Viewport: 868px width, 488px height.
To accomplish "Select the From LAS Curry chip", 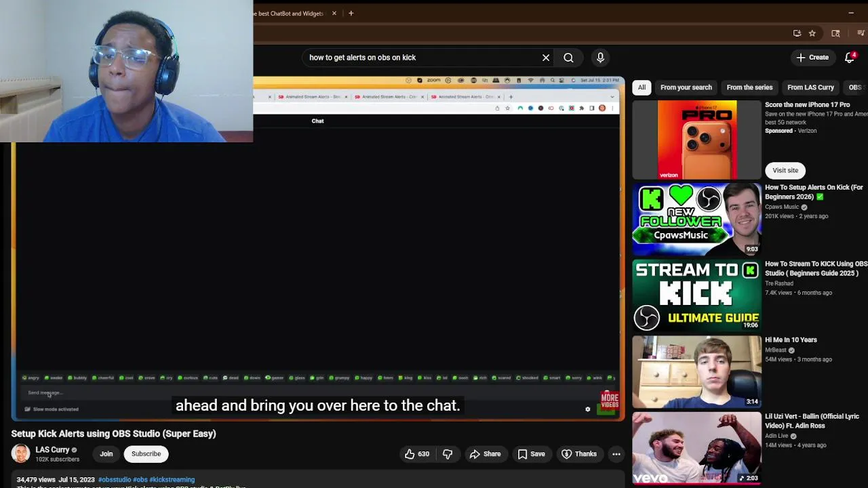I will (810, 87).
